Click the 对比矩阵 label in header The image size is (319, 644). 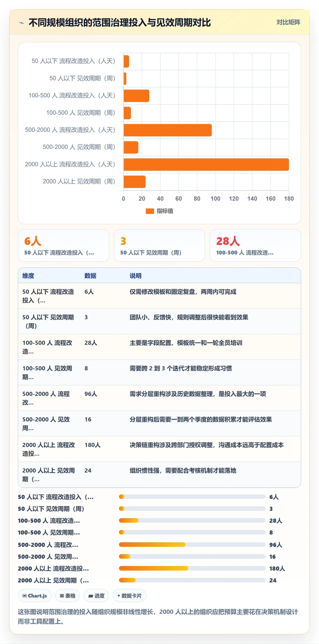[288, 22]
